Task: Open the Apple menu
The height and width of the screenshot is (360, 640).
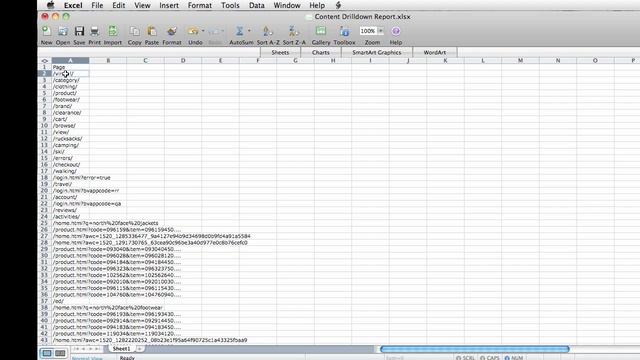Action: tap(51, 5)
